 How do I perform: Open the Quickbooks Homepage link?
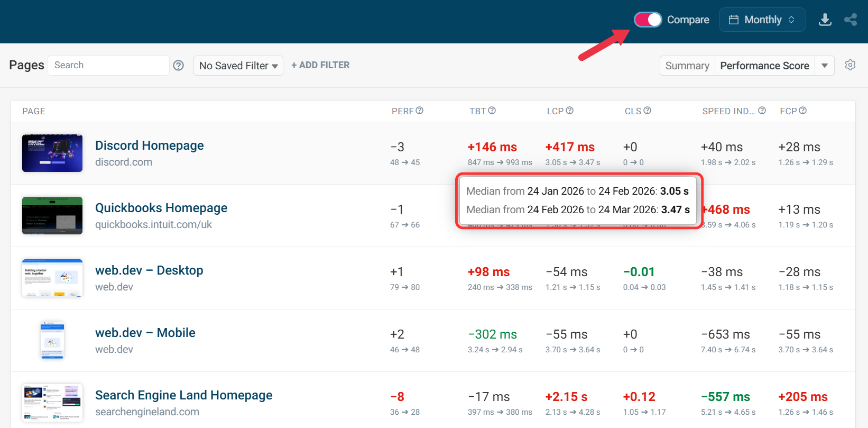click(x=161, y=208)
